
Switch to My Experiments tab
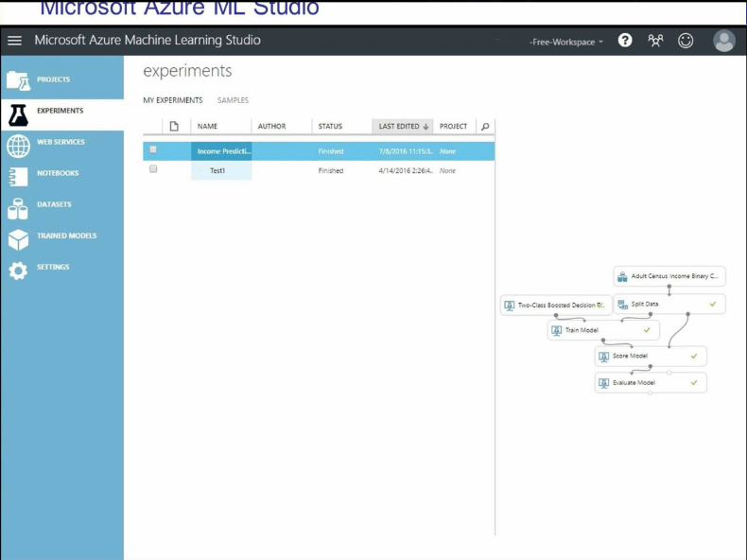click(173, 100)
